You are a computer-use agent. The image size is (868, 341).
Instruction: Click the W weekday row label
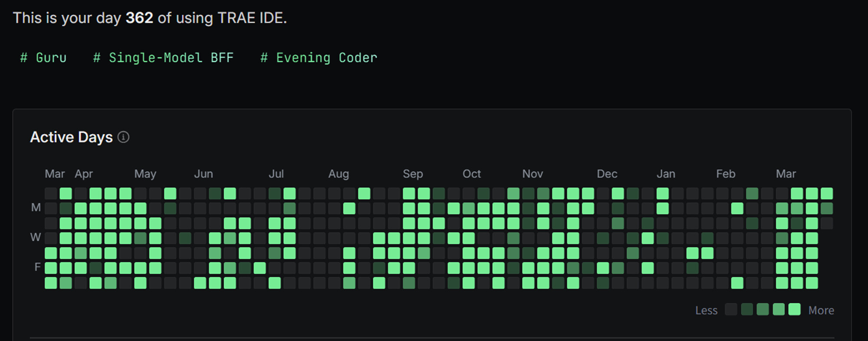tap(36, 237)
